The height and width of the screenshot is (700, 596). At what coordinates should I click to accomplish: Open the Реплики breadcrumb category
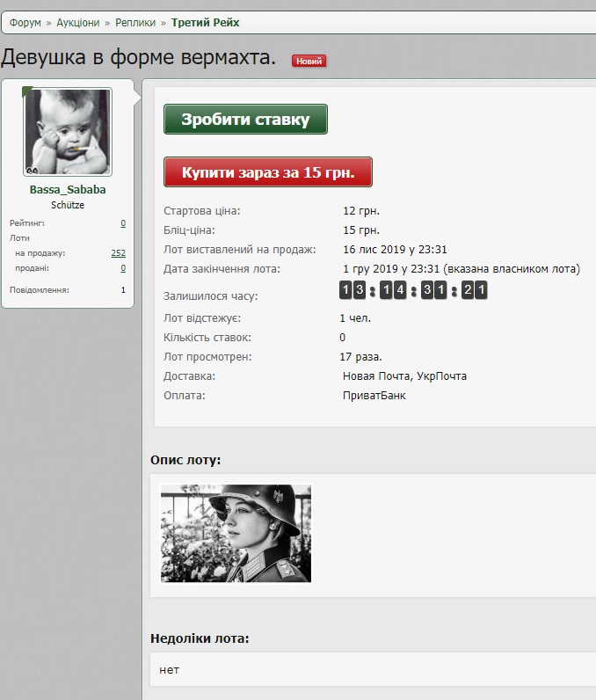(x=135, y=22)
